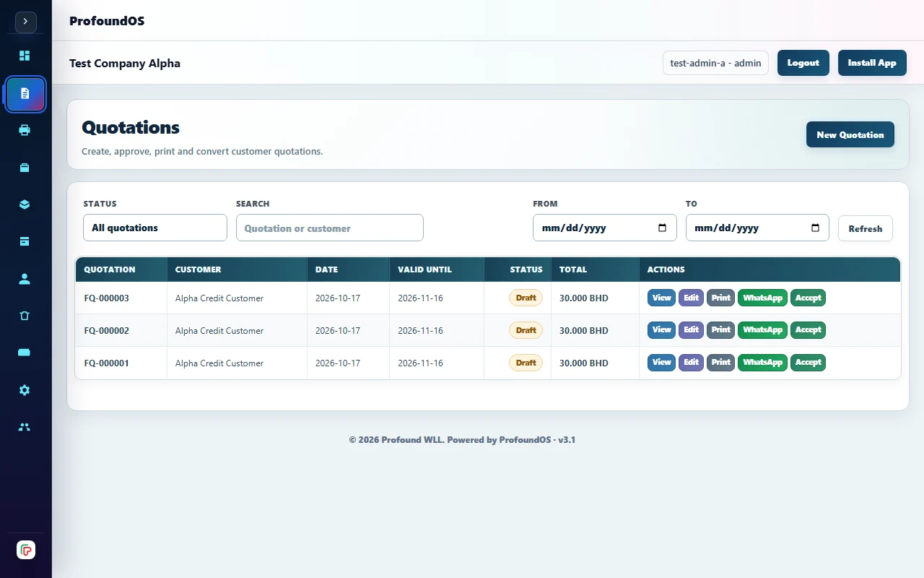Viewport: 924px width, 578px height.
Task: Click the Draft status badge for FQ-000001
Action: point(526,363)
